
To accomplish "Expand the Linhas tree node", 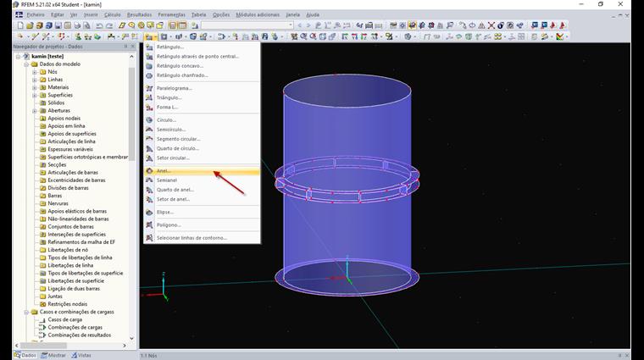I will tap(35, 80).
